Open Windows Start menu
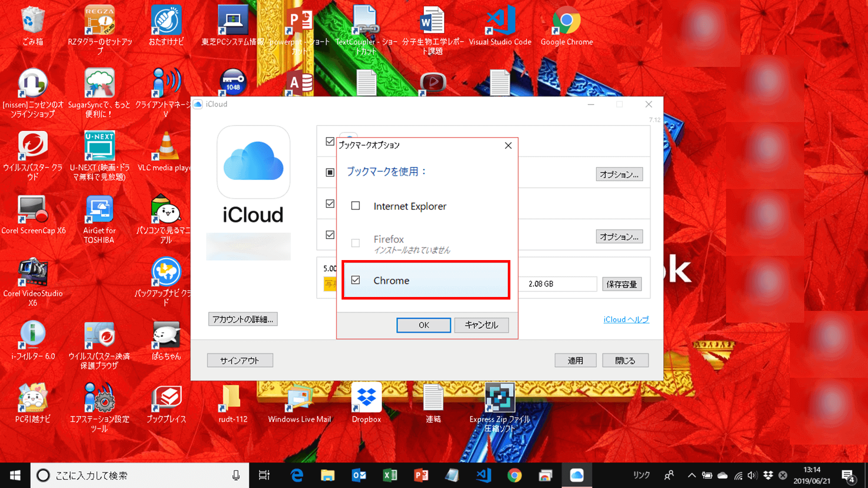The height and width of the screenshot is (488, 868). click(x=15, y=475)
